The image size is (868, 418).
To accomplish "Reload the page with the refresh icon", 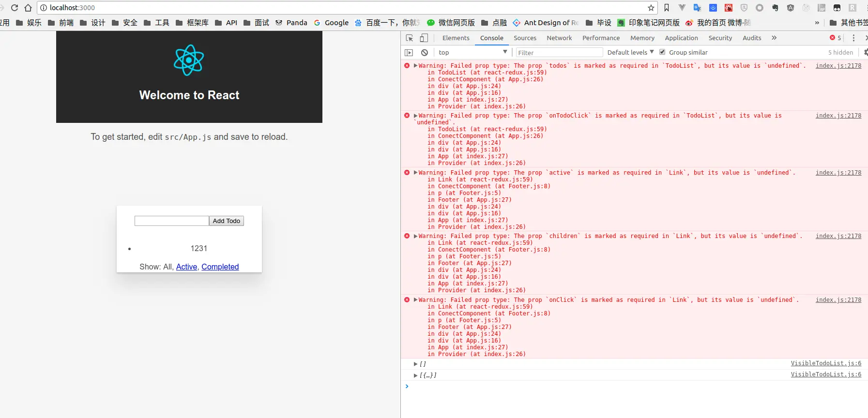I will click(x=15, y=8).
